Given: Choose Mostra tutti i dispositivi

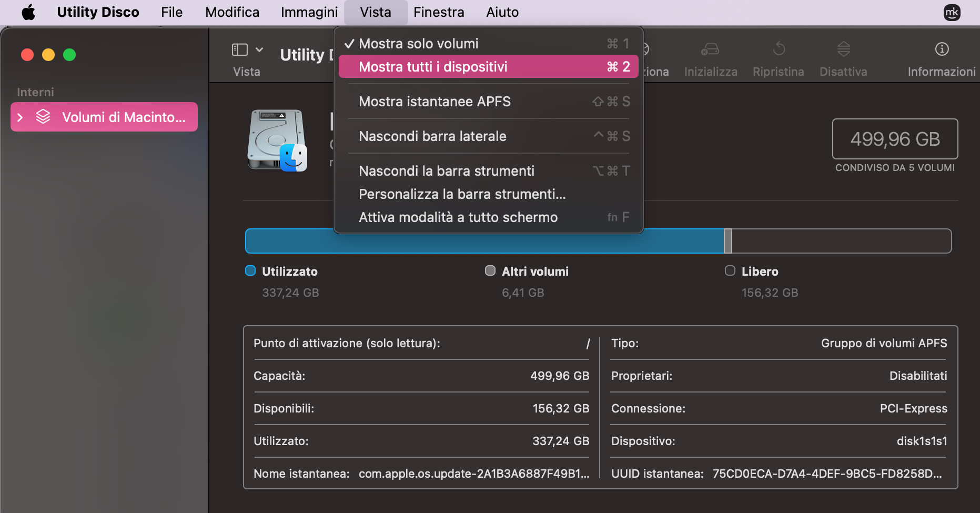Looking at the screenshot, I should click(x=489, y=67).
